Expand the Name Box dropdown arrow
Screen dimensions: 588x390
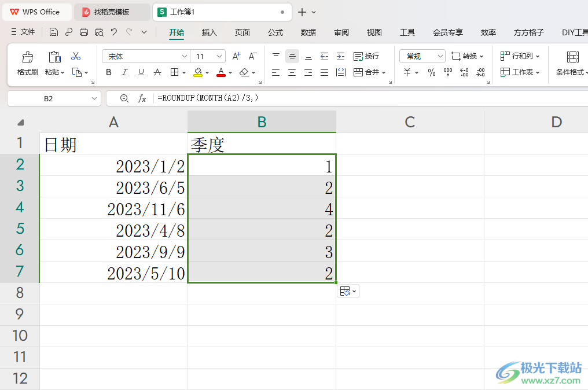[94, 98]
